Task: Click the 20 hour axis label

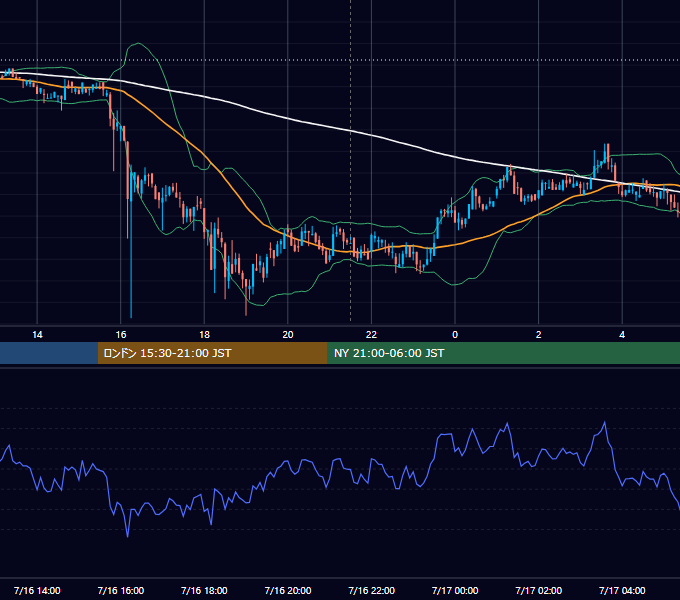Action: [x=288, y=335]
